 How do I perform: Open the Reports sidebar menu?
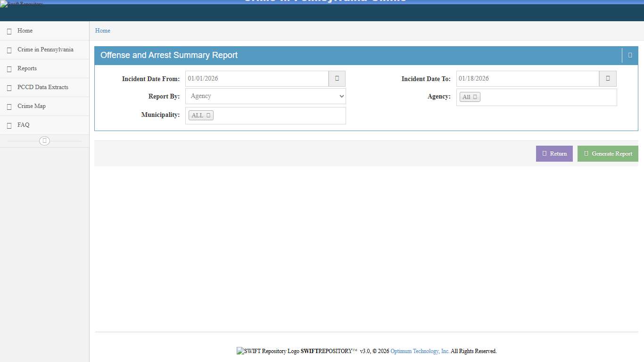pos(27,68)
